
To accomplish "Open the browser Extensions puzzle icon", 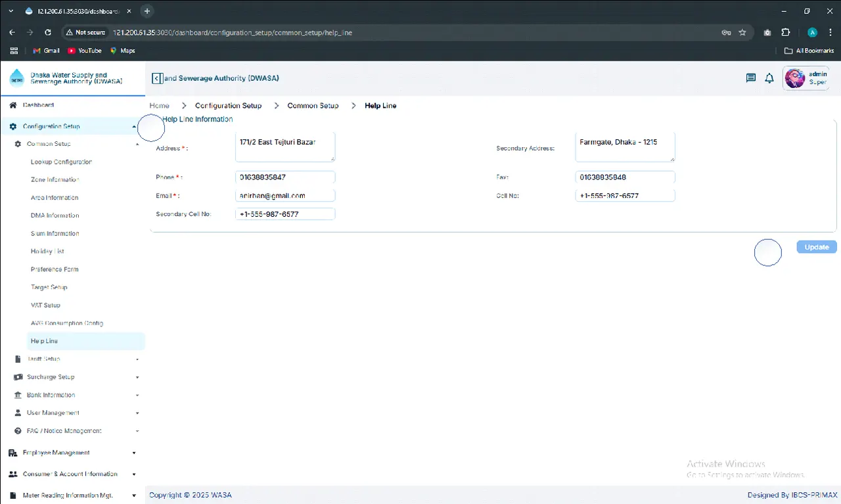I will (x=785, y=32).
